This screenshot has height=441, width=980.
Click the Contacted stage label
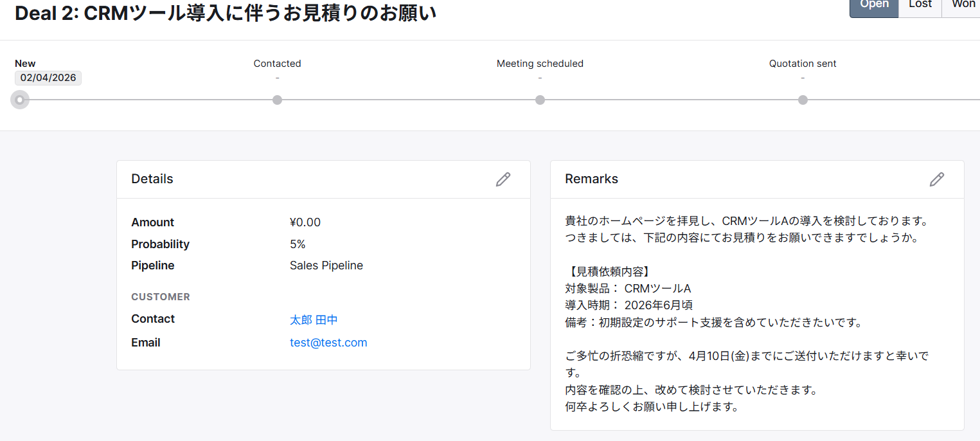[277, 64]
